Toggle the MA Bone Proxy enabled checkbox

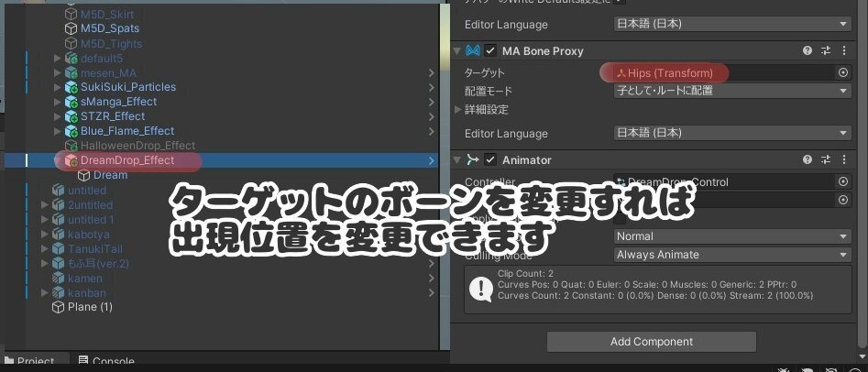490,51
